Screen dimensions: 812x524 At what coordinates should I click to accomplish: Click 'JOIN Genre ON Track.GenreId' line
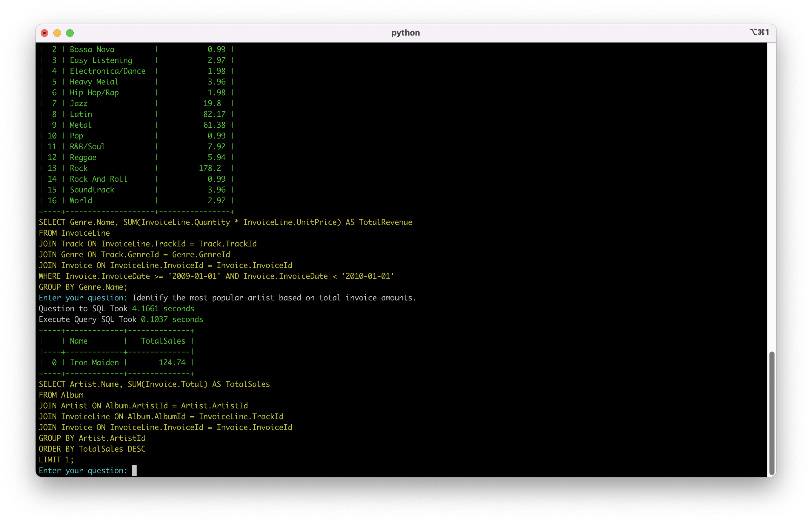point(134,254)
